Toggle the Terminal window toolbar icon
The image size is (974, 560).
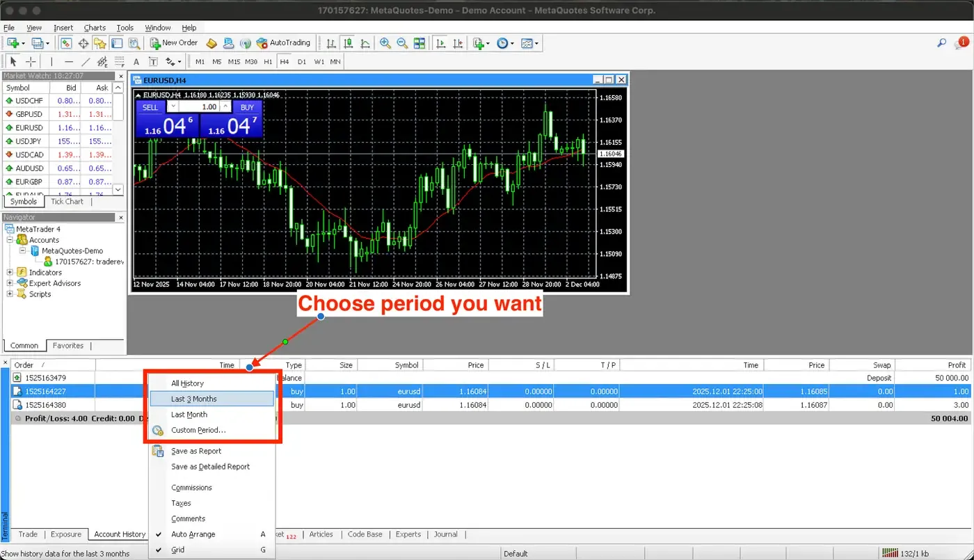117,43
